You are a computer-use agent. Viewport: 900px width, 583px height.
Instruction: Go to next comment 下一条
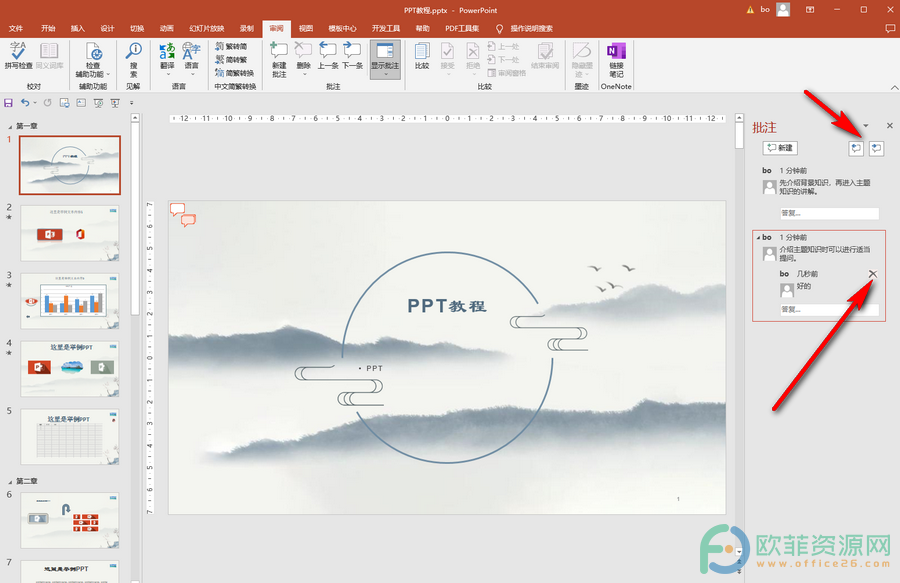tap(352, 56)
